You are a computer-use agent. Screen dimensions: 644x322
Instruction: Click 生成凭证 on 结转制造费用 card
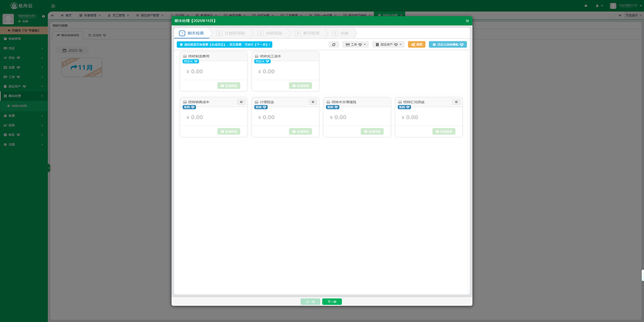tap(229, 85)
